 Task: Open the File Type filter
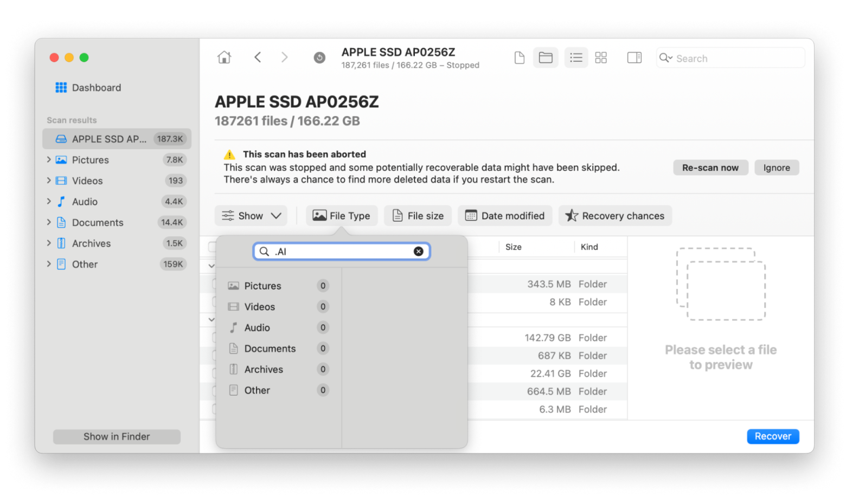(x=342, y=216)
